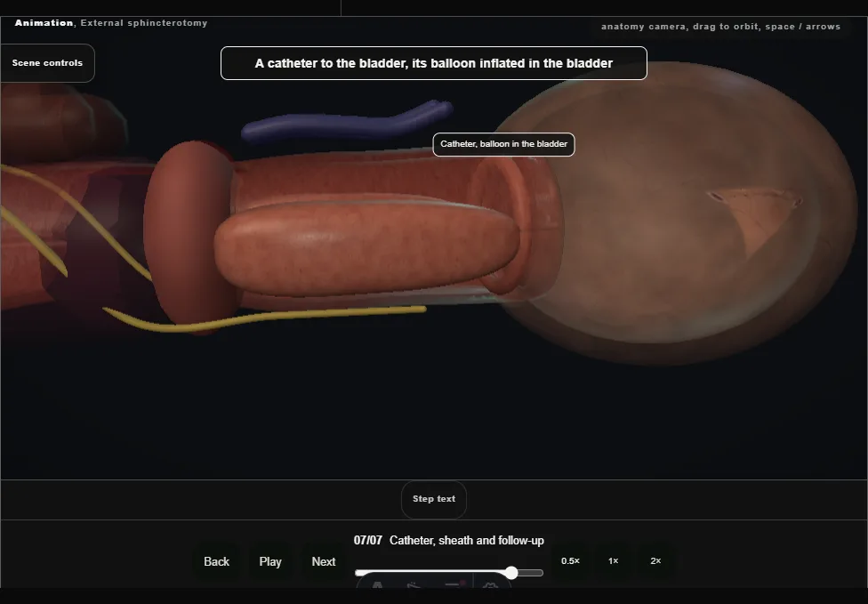Set playback speed to 1×
Screen dimensions: 868x604
coord(614,561)
